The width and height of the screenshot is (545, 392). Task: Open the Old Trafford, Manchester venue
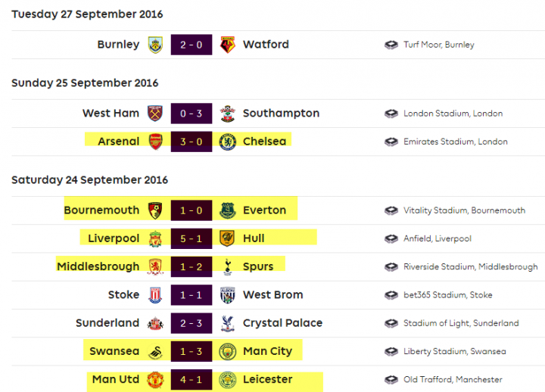(453, 379)
